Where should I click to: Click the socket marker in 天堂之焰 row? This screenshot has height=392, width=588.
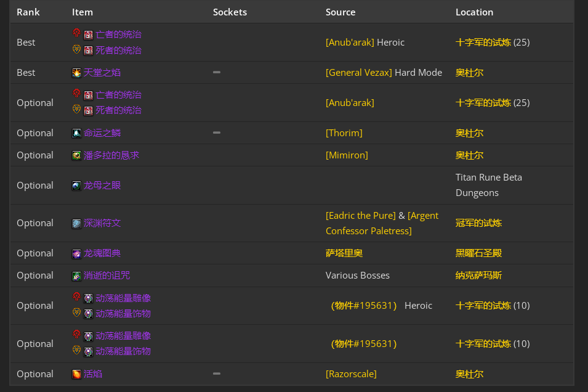pos(217,72)
